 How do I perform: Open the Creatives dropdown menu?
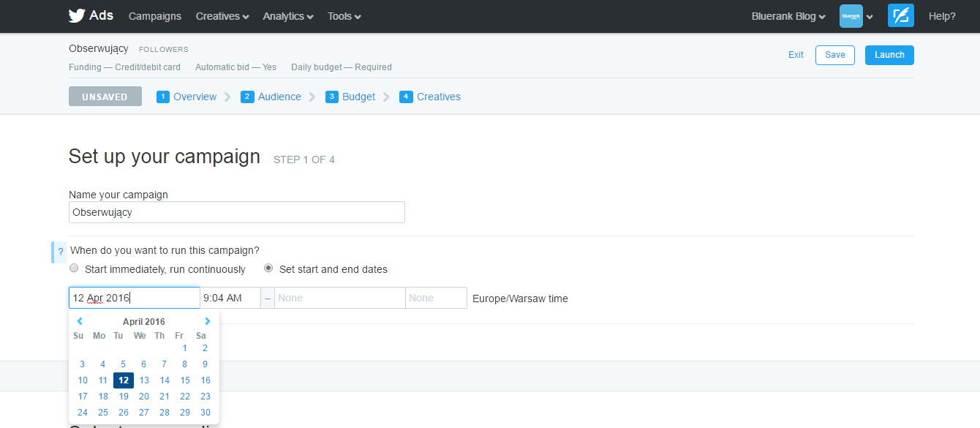pos(222,16)
